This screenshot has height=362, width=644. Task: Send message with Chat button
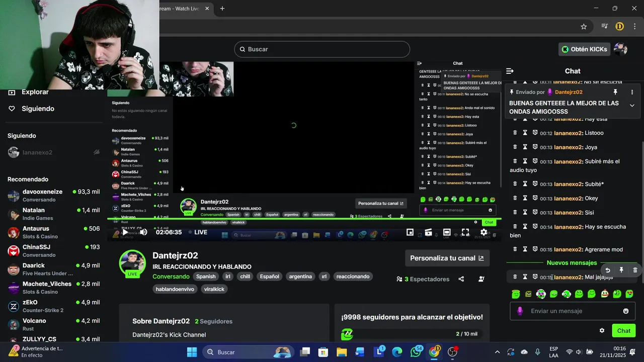[624, 330]
